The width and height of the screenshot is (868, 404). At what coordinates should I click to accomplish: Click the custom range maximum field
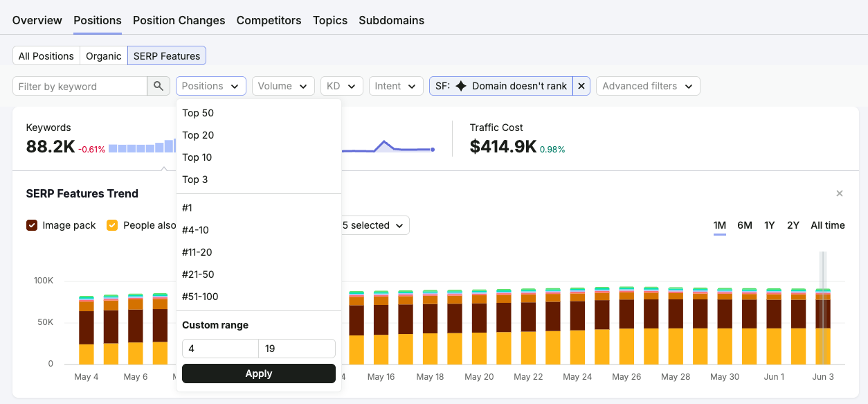pyautogui.click(x=297, y=349)
